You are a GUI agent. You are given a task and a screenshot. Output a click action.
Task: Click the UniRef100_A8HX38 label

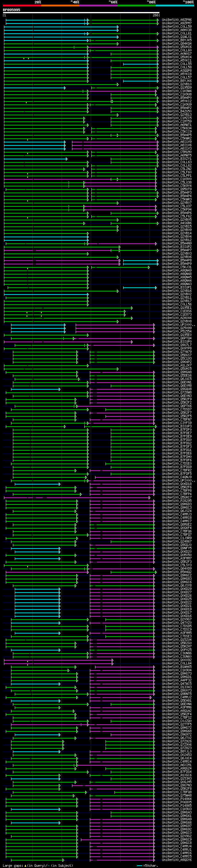177,30
